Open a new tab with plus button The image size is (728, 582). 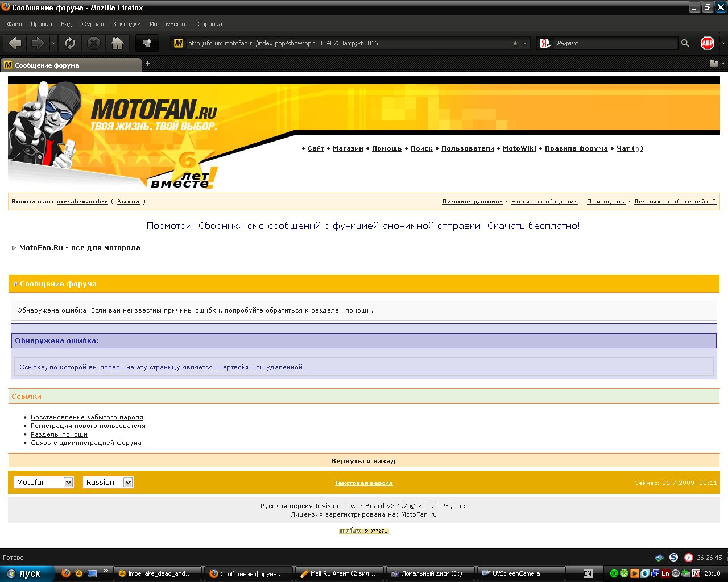pos(148,64)
